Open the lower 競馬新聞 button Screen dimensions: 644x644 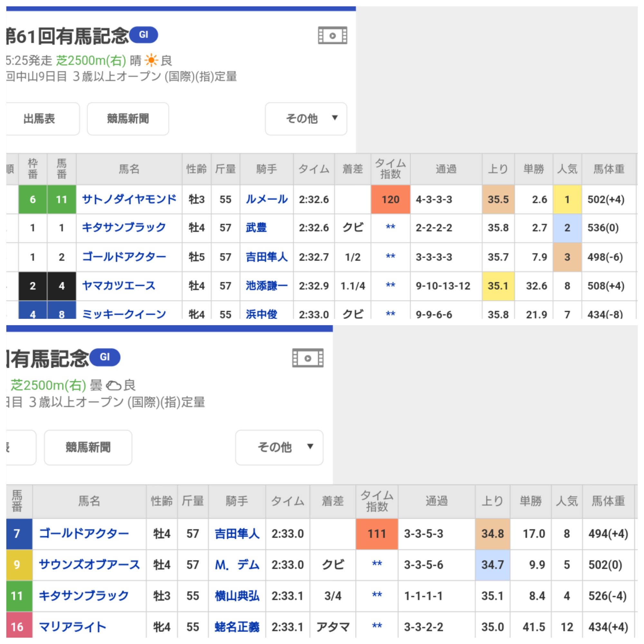88,447
